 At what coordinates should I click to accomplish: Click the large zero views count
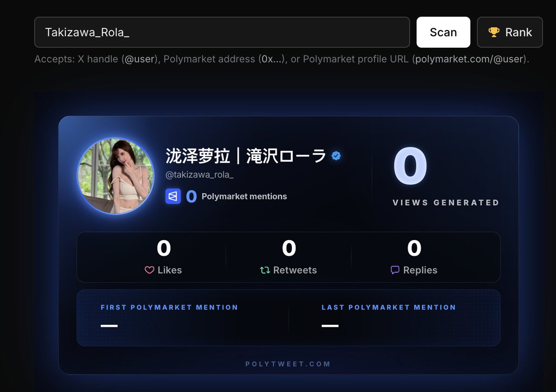point(411,167)
